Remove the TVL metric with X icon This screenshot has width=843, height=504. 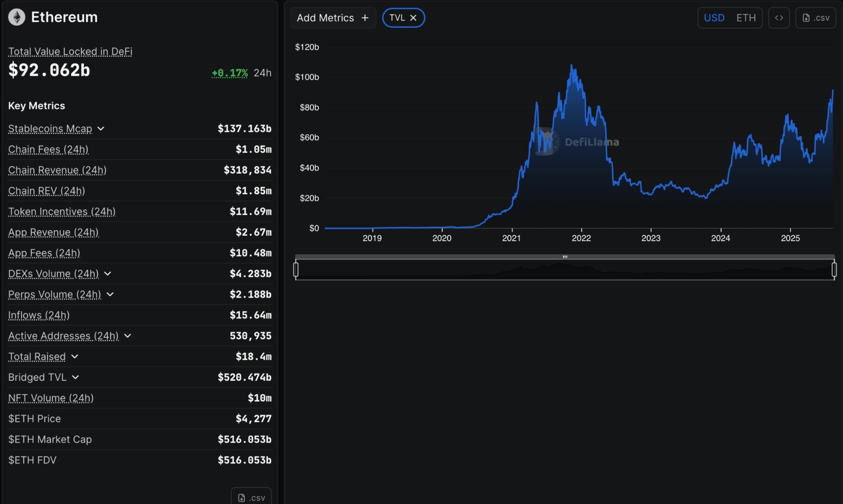coord(413,18)
